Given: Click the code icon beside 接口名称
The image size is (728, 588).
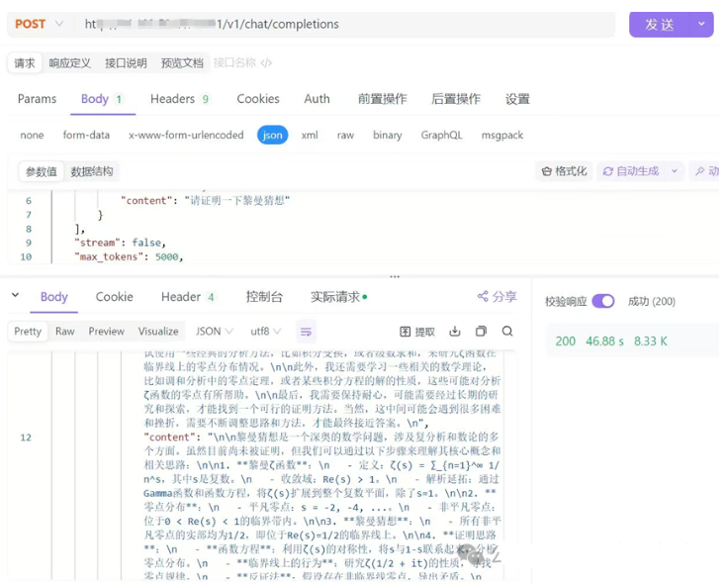Looking at the screenshot, I should pyautogui.click(x=266, y=62).
